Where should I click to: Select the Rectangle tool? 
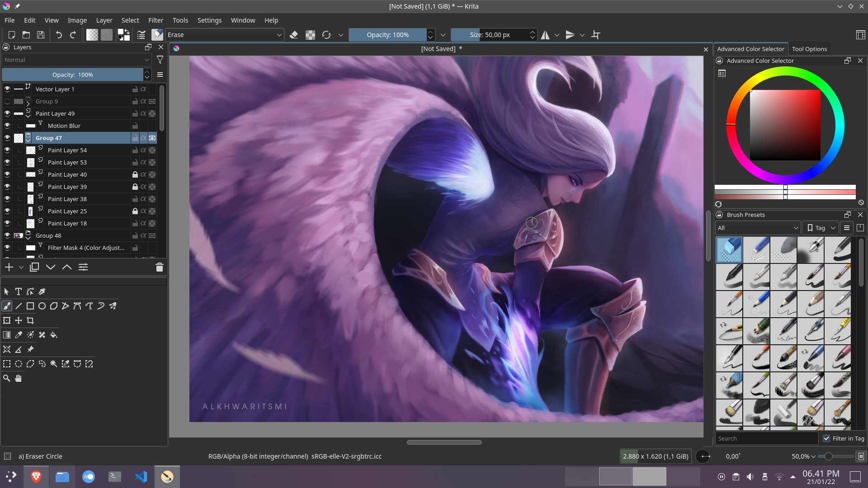(30, 306)
